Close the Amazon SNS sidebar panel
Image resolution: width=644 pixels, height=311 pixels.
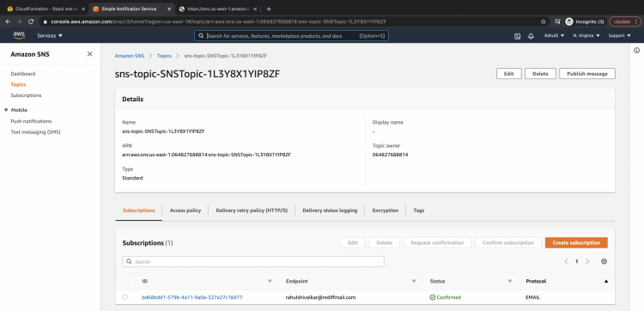coord(89,54)
